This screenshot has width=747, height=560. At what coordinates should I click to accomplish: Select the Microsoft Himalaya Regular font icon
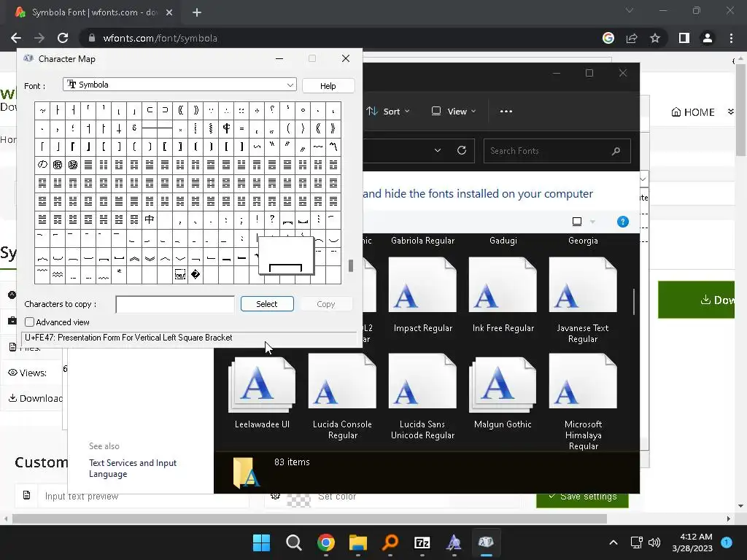(583, 381)
